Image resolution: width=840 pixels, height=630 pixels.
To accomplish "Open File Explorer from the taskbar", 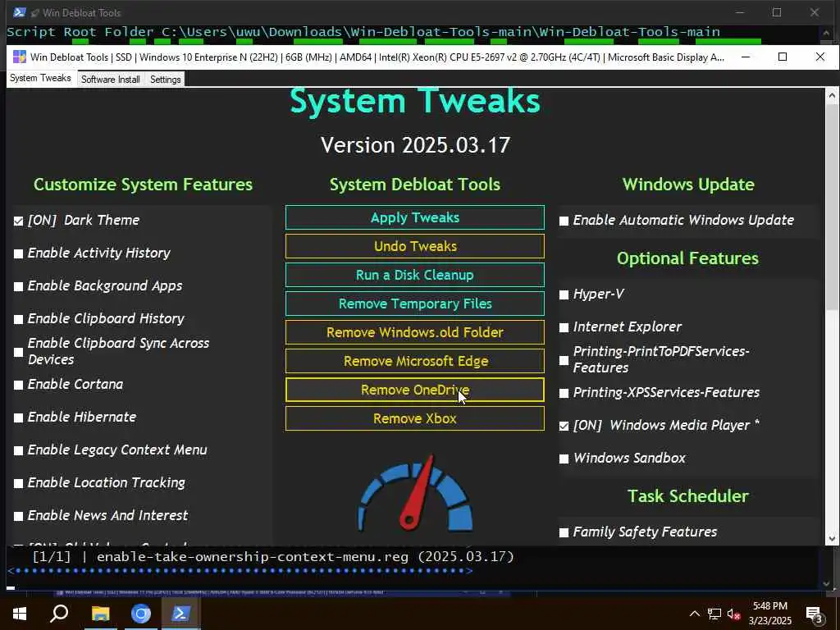I will (x=100, y=614).
